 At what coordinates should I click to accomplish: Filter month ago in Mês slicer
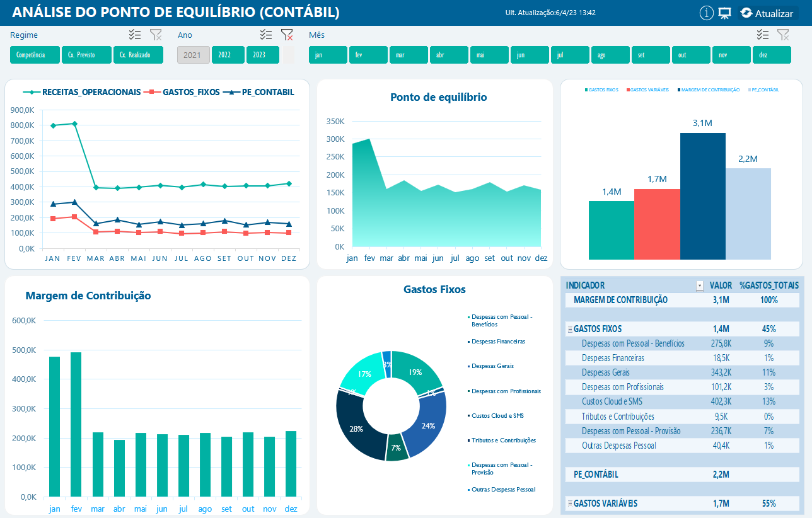point(610,55)
